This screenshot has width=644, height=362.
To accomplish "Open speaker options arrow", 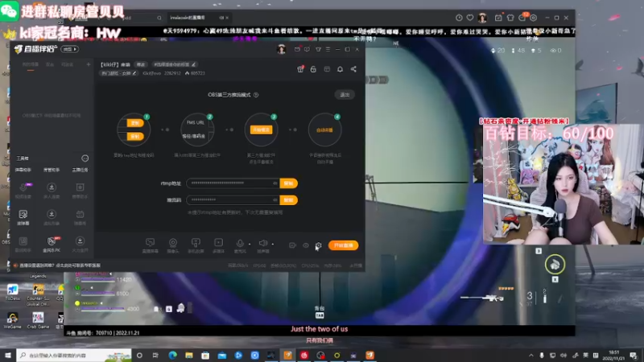I will [x=273, y=245].
